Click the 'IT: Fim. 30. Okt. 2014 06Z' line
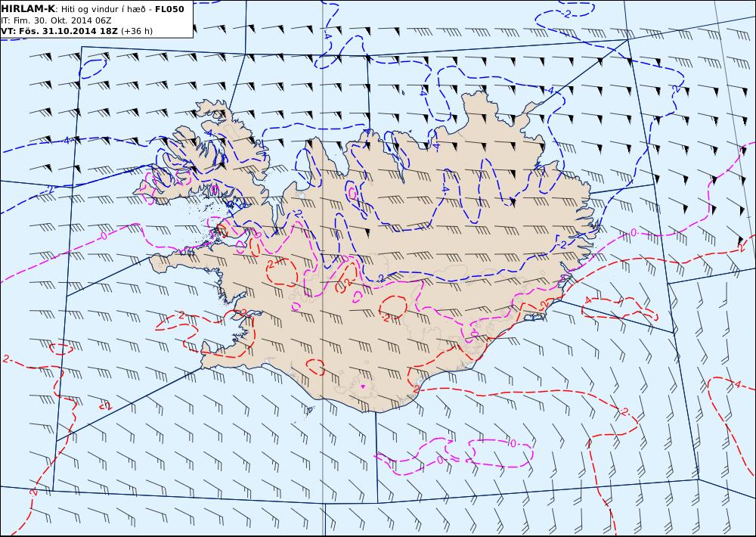The height and width of the screenshot is (537, 756). coord(56,20)
